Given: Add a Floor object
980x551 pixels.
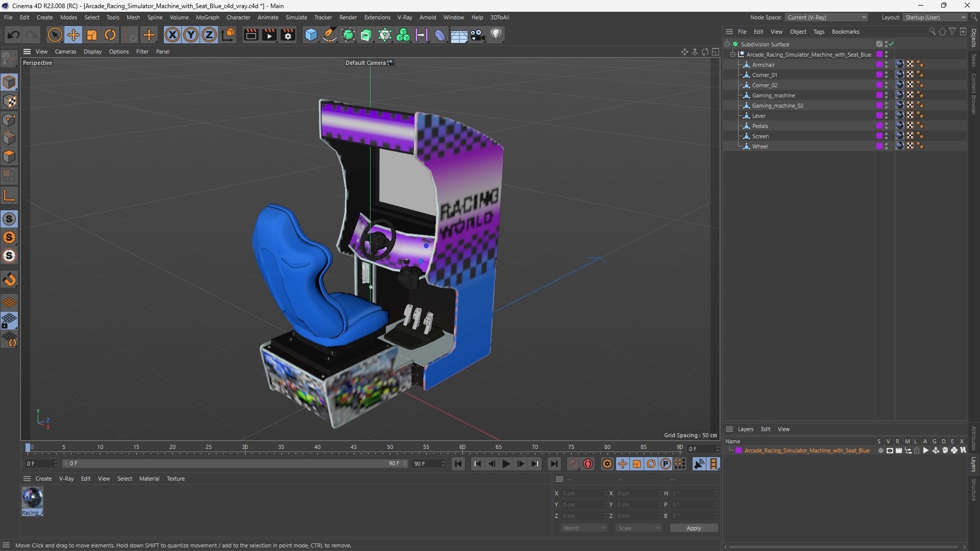Looking at the screenshot, I should (459, 35).
